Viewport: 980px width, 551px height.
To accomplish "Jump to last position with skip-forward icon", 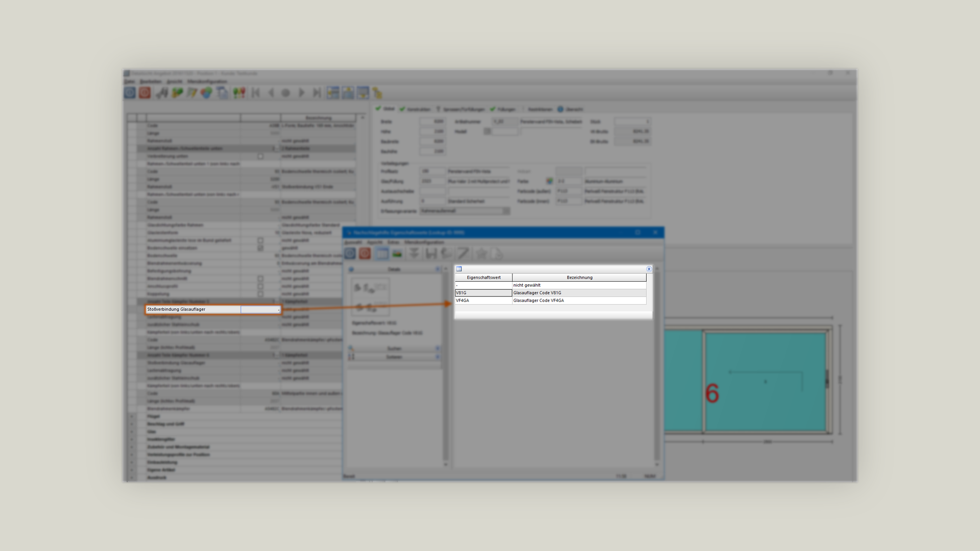I will click(x=317, y=92).
